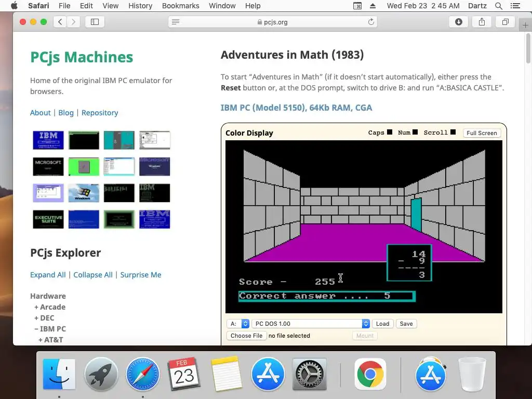Open the bright green screen thumbnail
Viewport: 532px width, 399px height.
click(x=84, y=166)
